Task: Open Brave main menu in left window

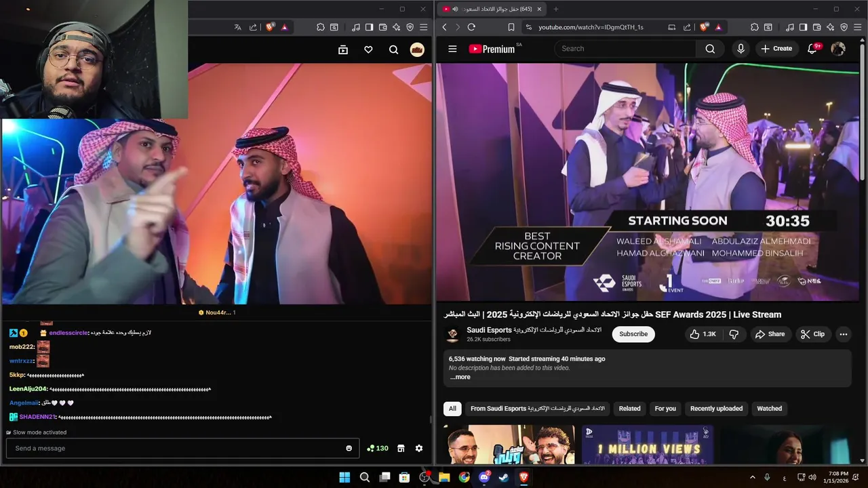Action: coord(423,27)
